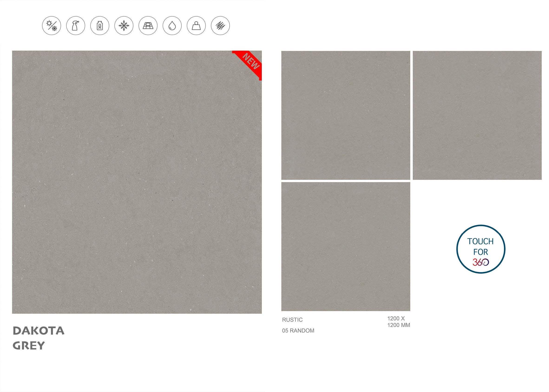
Task: Select the top-left random tile preview
Action: pyautogui.click(x=346, y=115)
